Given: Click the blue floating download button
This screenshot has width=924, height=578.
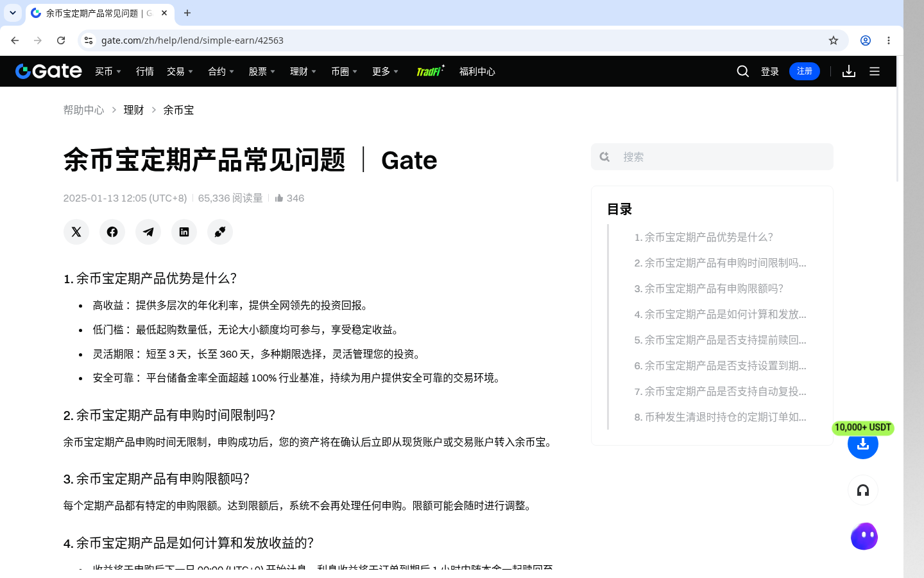Looking at the screenshot, I should tap(863, 444).
